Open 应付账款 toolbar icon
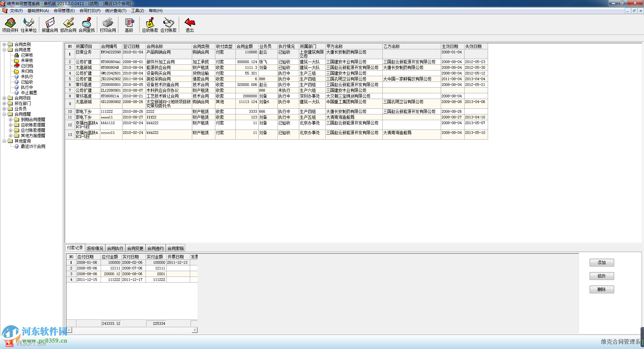Image resolution: width=644 pixels, height=349 pixels. click(168, 25)
